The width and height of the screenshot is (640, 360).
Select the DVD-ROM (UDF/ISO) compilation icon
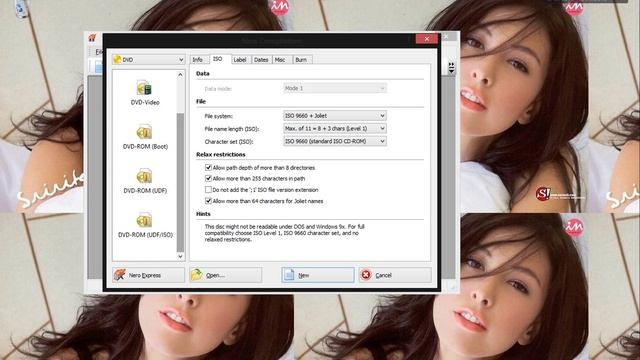pyautogui.click(x=145, y=225)
